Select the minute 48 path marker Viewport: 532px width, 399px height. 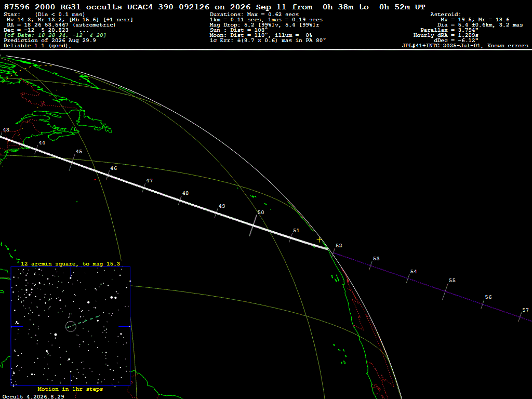click(x=180, y=201)
